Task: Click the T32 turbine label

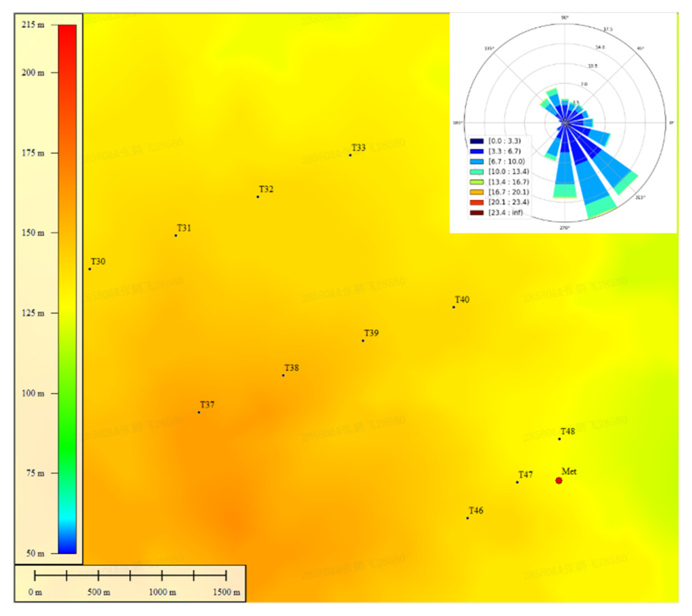Action: click(x=266, y=189)
